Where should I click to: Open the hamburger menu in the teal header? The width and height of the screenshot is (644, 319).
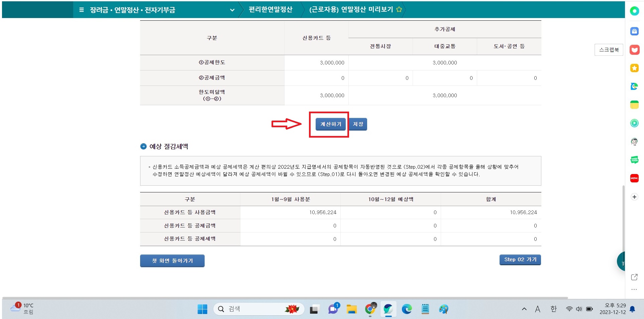click(x=81, y=10)
